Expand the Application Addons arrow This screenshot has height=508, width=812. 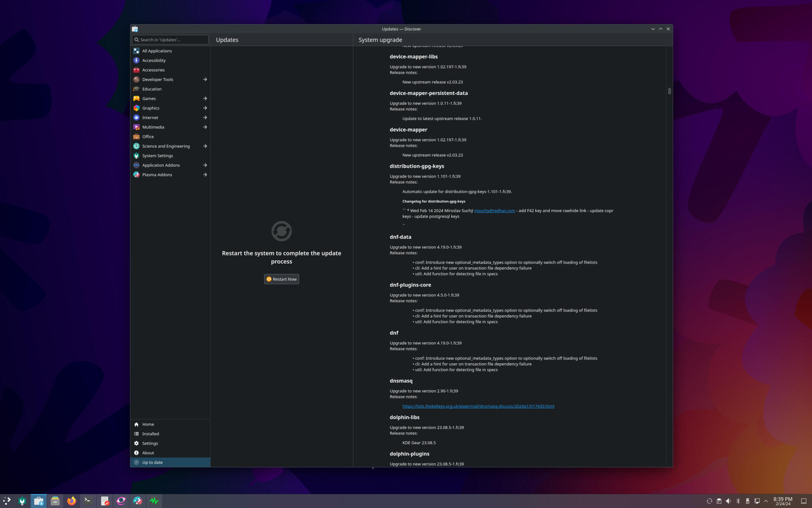[x=205, y=165]
